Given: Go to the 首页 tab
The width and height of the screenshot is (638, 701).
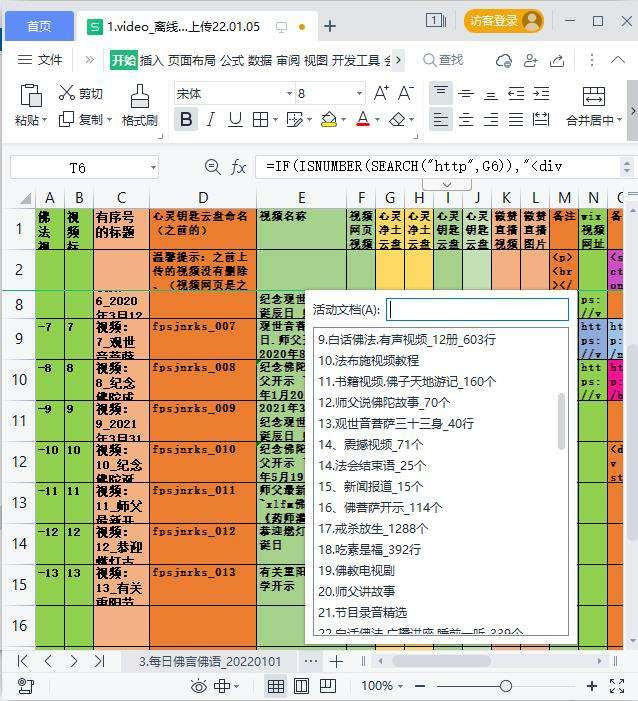Looking at the screenshot, I should (39, 26).
